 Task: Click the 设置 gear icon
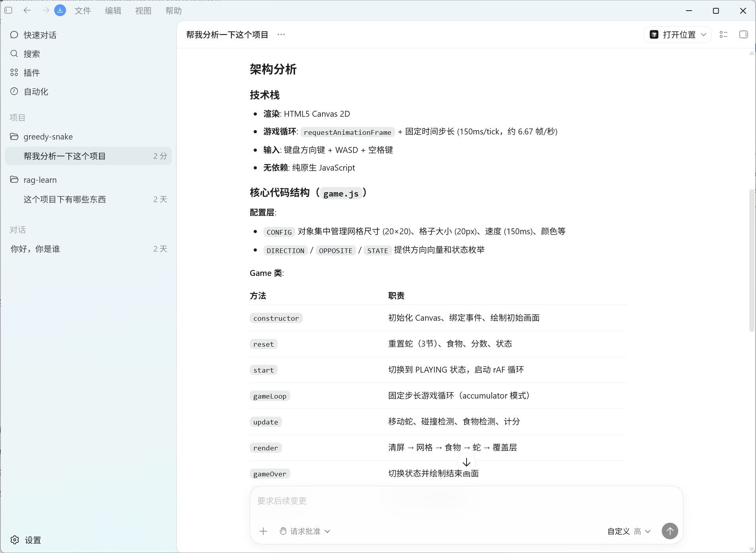tap(15, 540)
